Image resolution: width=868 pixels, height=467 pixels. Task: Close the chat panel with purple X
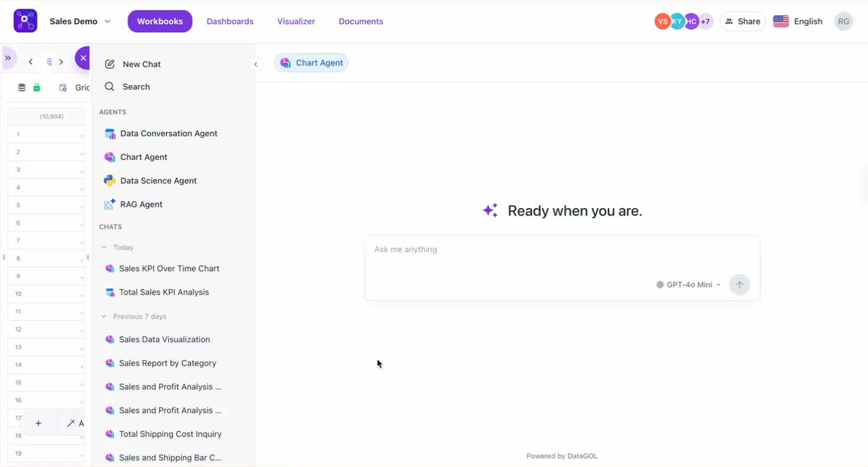[x=83, y=58]
